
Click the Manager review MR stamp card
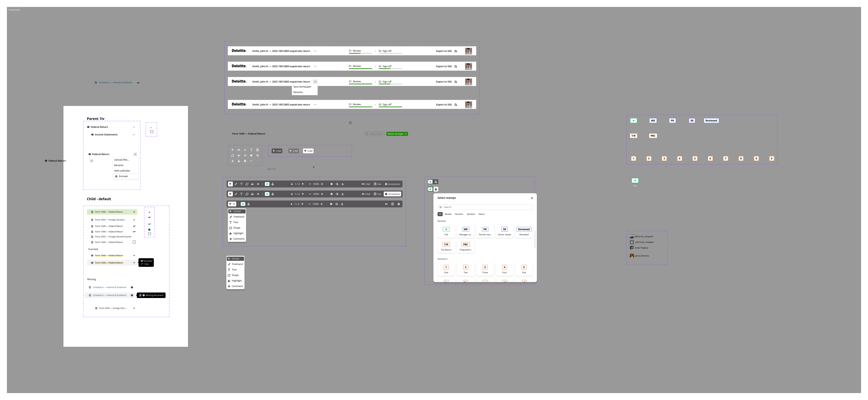466,231
